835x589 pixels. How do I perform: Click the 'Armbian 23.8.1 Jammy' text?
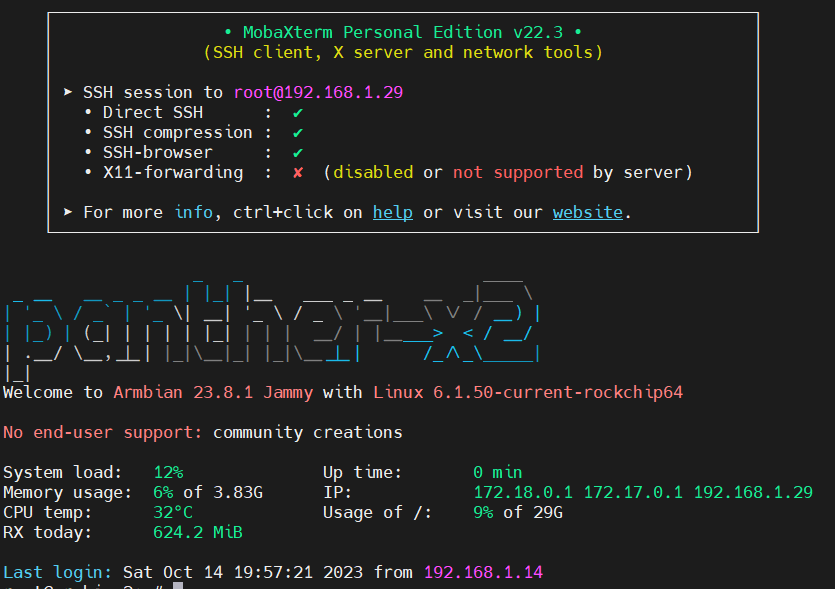[213, 392]
